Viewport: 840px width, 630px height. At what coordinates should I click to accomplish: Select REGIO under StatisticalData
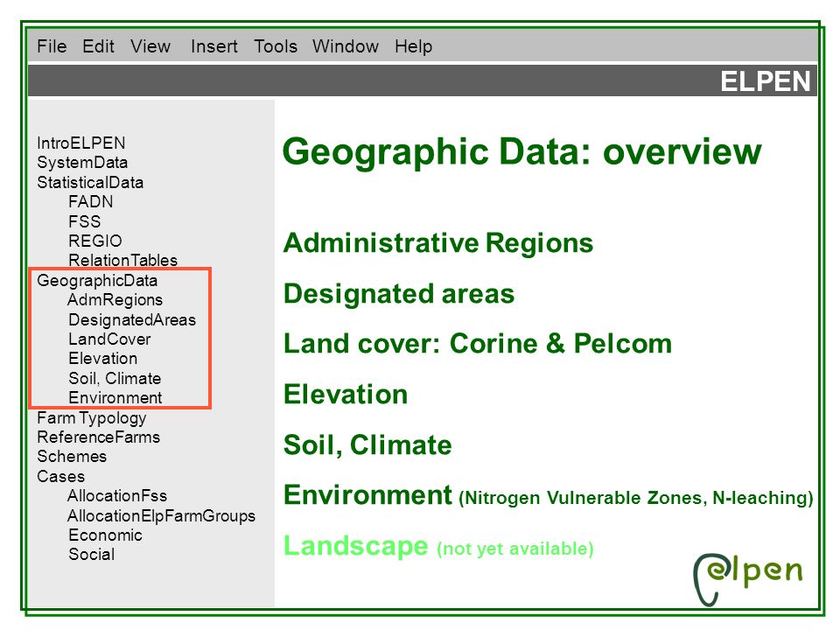click(95, 241)
